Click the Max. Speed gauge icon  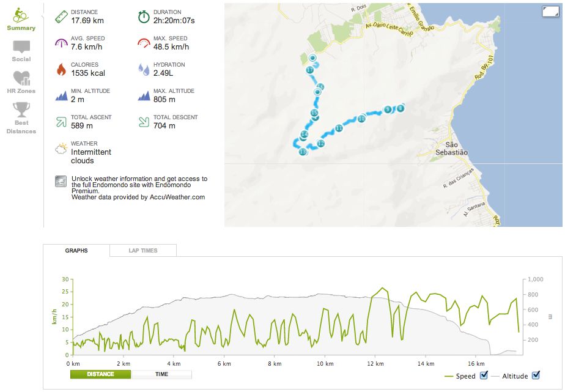pos(144,43)
